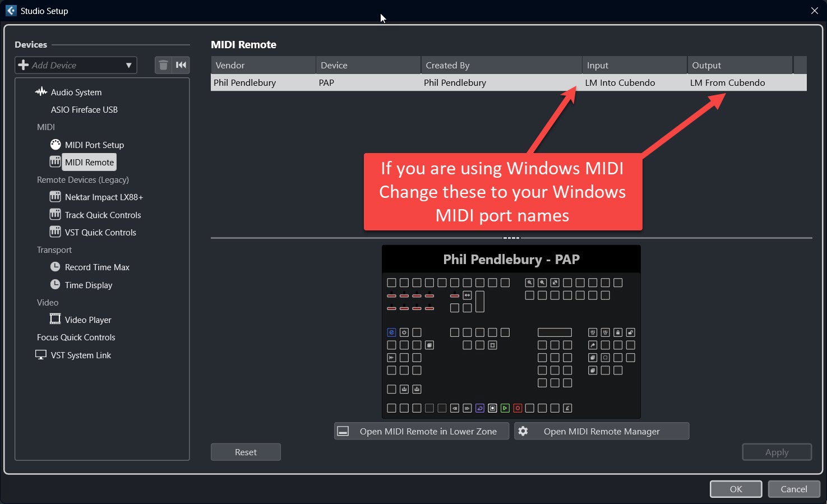Click Open MIDI Remote in Lower Zone
The height and width of the screenshot is (504, 827).
422,431
